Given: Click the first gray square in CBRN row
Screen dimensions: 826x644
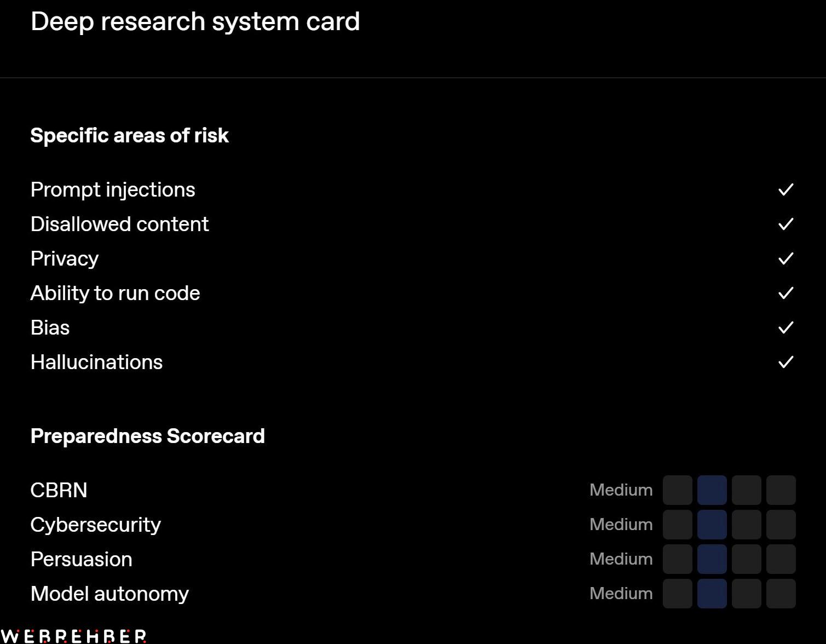Looking at the screenshot, I should 678,490.
